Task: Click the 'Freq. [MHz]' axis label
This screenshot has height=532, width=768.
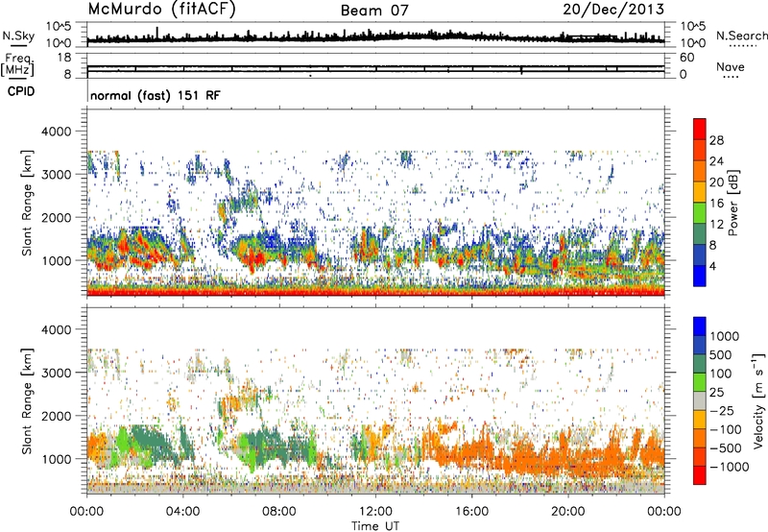Action: [x=17, y=65]
